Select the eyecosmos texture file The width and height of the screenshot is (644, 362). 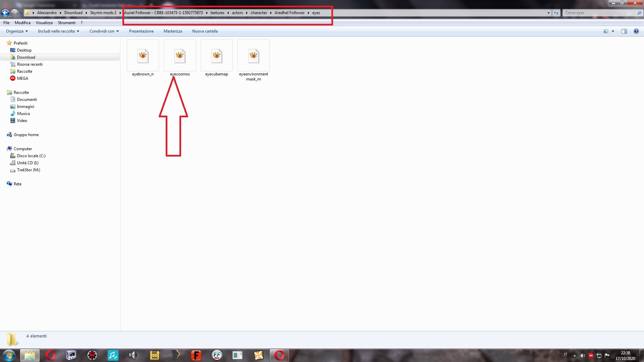tap(180, 58)
